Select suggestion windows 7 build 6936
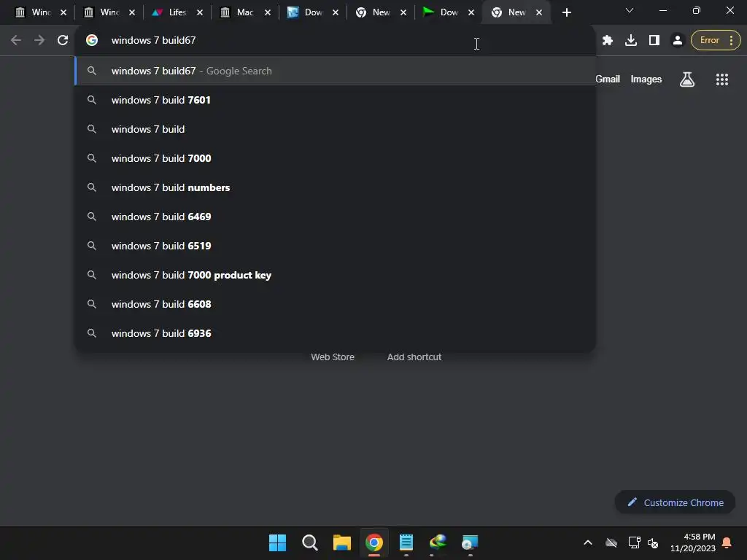The image size is (747, 560). pos(336,333)
